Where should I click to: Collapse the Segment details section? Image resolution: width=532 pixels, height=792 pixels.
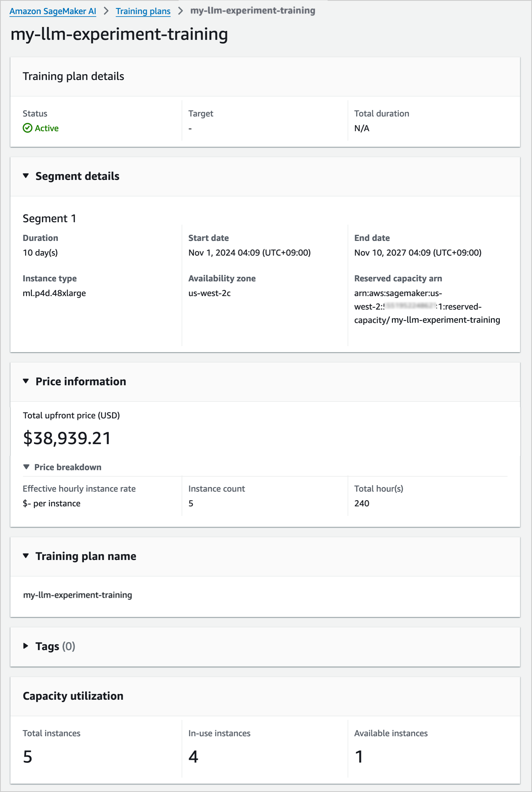click(x=26, y=176)
